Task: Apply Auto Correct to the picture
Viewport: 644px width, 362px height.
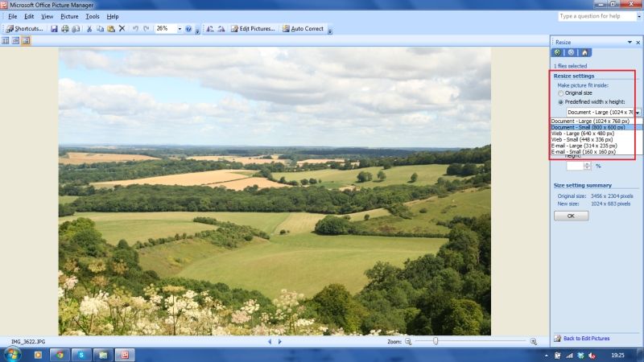Action: (303, 29)
